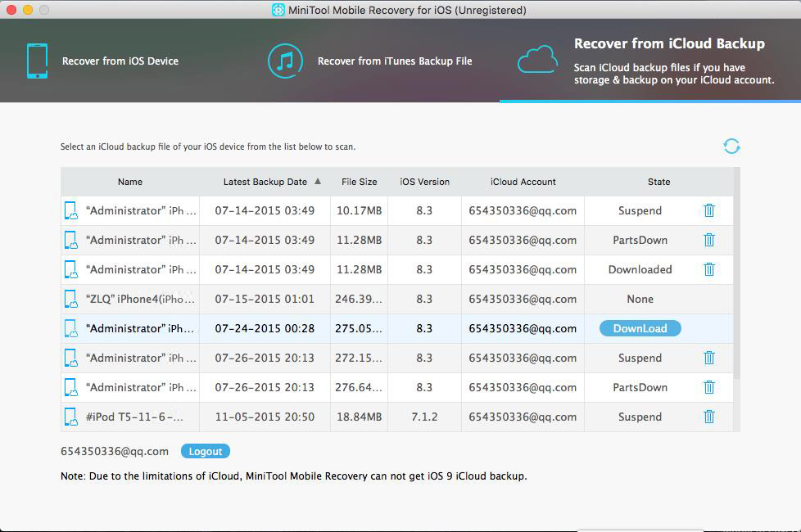801x532 pixels.
Task: Delete the 272.15 Suspend backup
Action: coord(709,358)
